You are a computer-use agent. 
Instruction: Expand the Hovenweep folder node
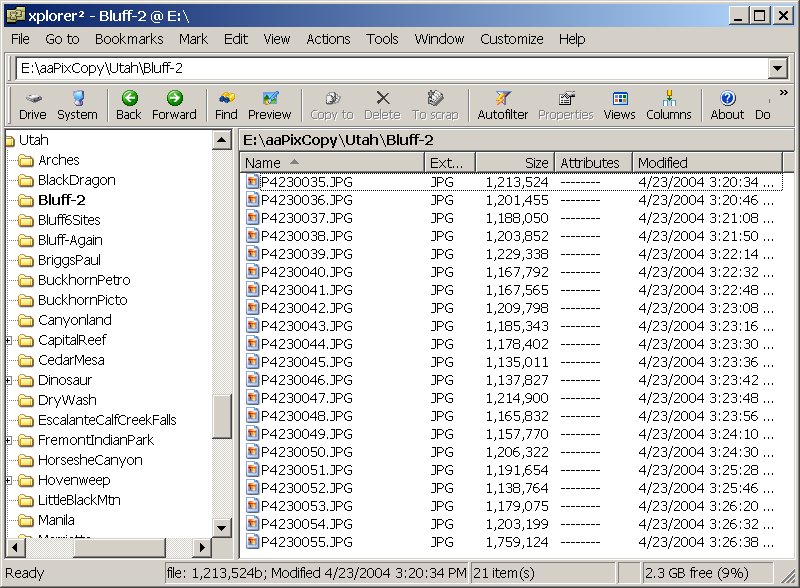coord(9,480)
